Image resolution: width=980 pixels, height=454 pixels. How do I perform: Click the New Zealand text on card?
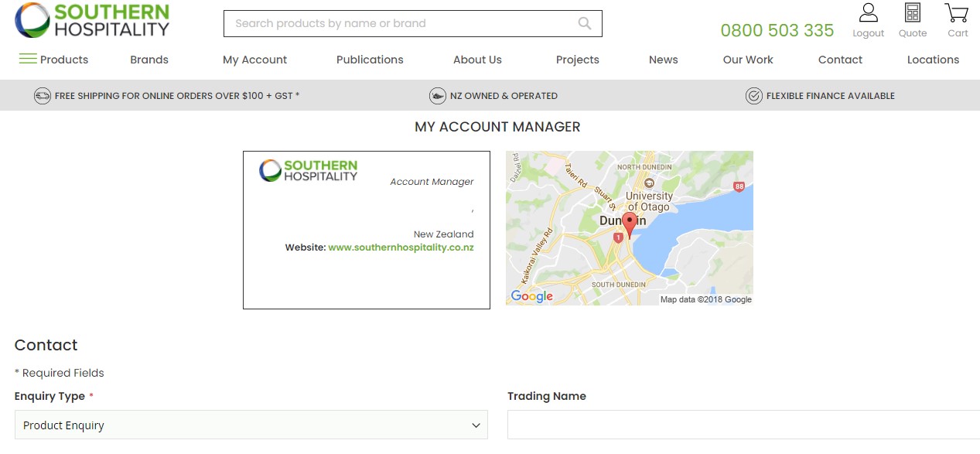coord(444,234)
